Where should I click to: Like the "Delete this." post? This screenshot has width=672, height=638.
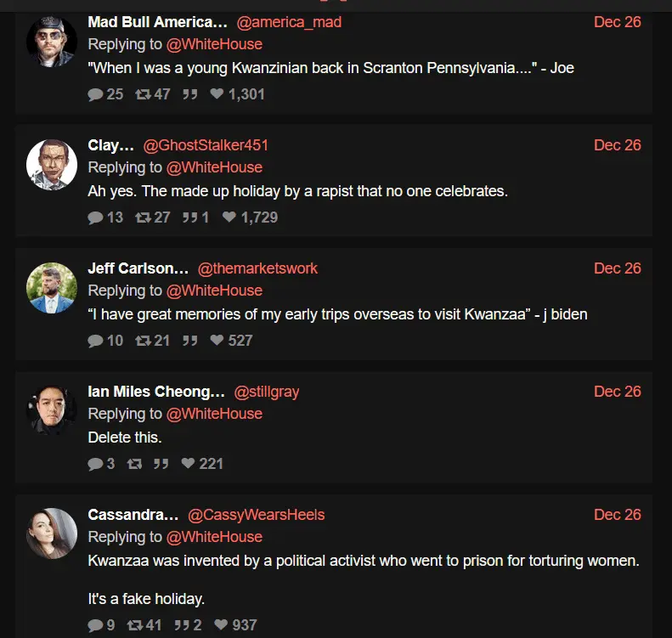188,464
